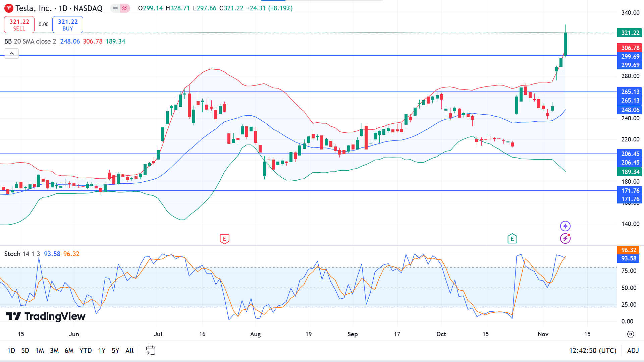The height and width of the screenshot is (362, 644).
Task: Click the Nov date axis label
Action: pos(543,334)
